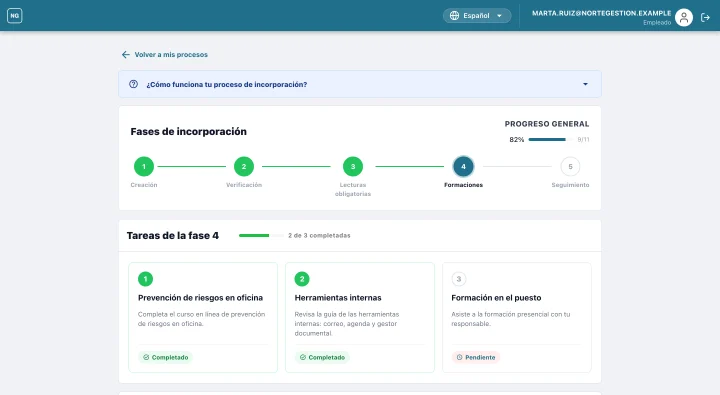Go back via Volver a mis procesos
Screen dimensions: 720x395
pos(164,55)
